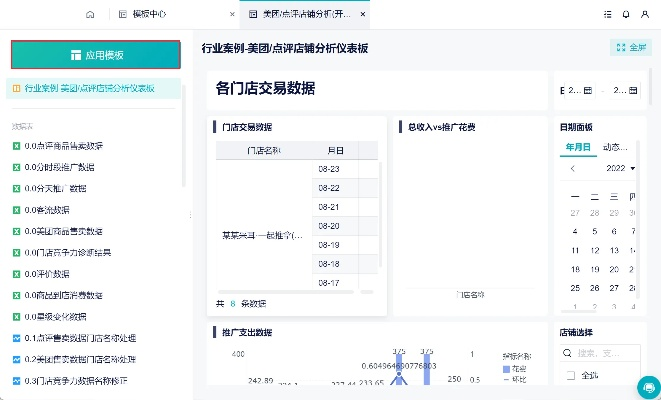661x400 pixels.
Task: Go to previous month in calendar
Action: click(x=573, y=168)
